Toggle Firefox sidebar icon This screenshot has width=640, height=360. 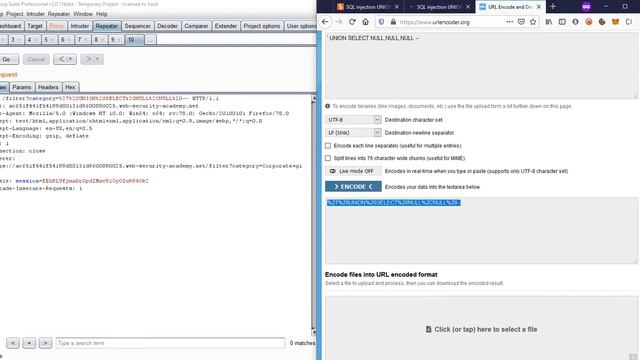tap(562, 22)
